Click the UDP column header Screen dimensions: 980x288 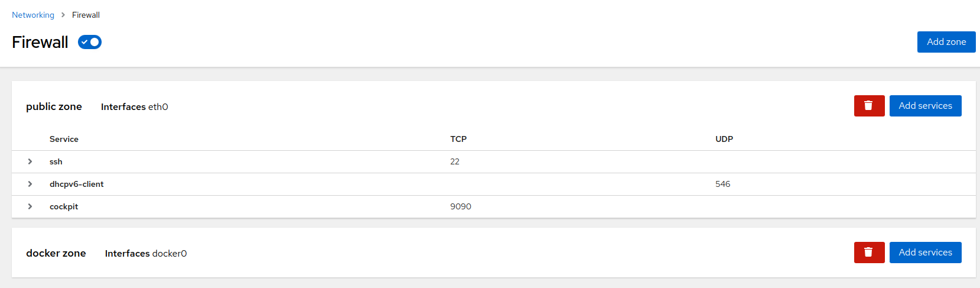[x=724, y=139]
